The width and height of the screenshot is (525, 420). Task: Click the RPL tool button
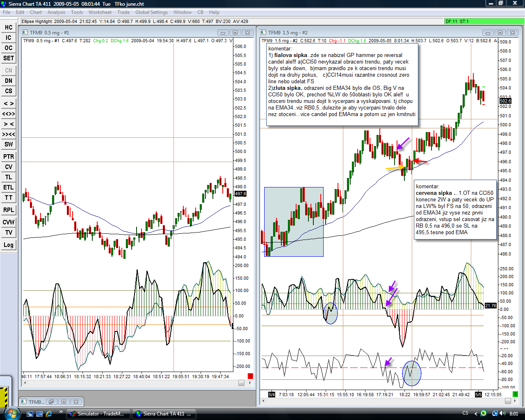[x=9, y=210]
